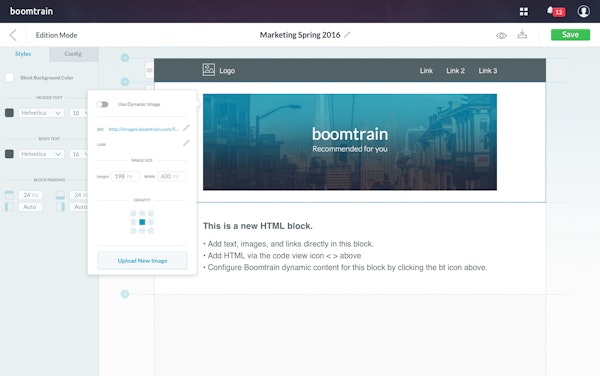Select the bottom-left gravity cell

(133, 231)
